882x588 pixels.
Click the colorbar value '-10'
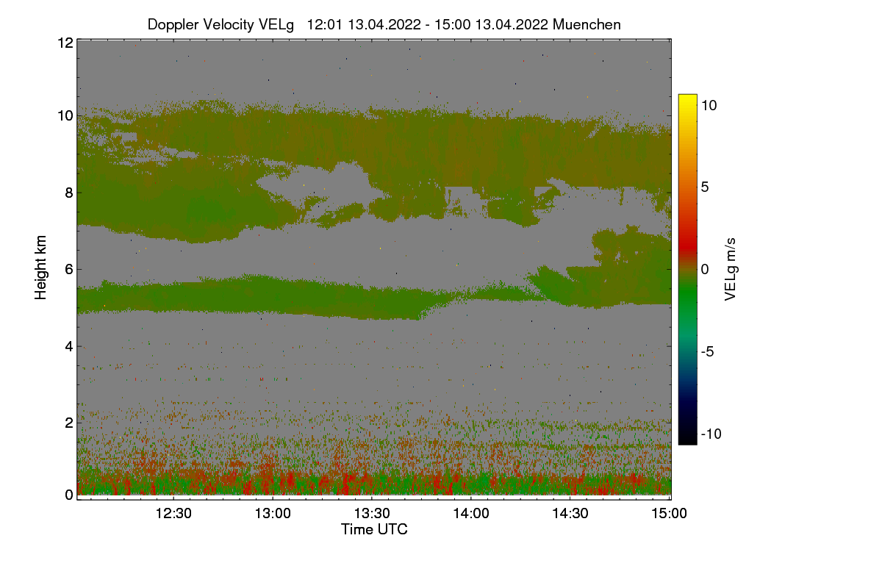click(x=711, y=434)
